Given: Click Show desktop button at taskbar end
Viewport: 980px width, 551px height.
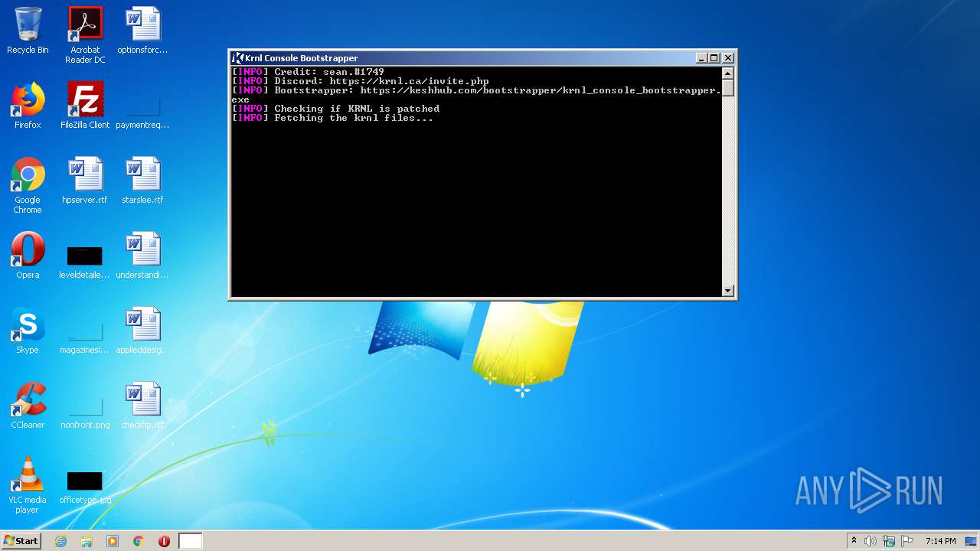Looking at the screenshot, I should (x=972, y=541).
